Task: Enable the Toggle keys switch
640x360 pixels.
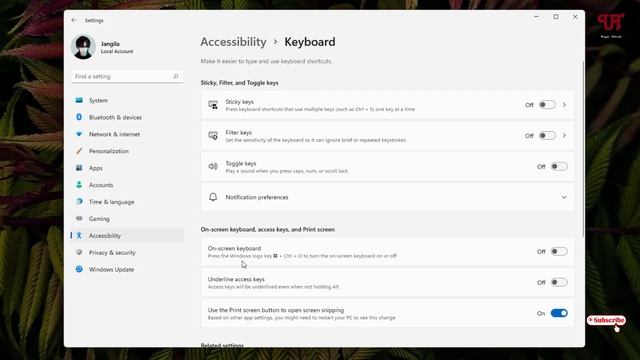Action: point(559,167)
